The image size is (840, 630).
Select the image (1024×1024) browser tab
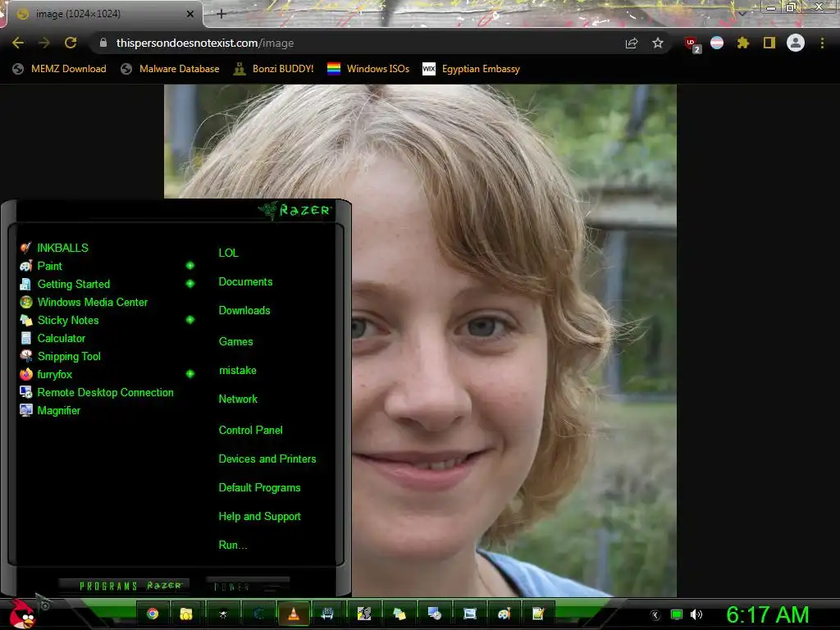104,14
